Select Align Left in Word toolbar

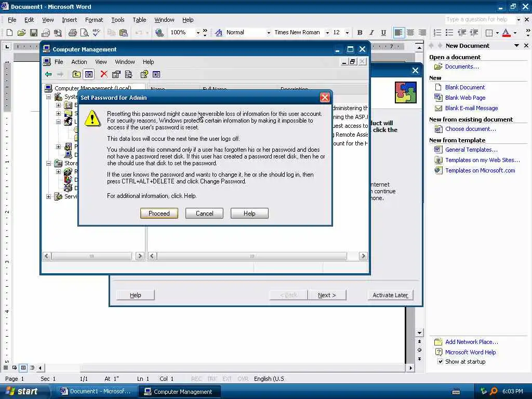coord(398,33)
